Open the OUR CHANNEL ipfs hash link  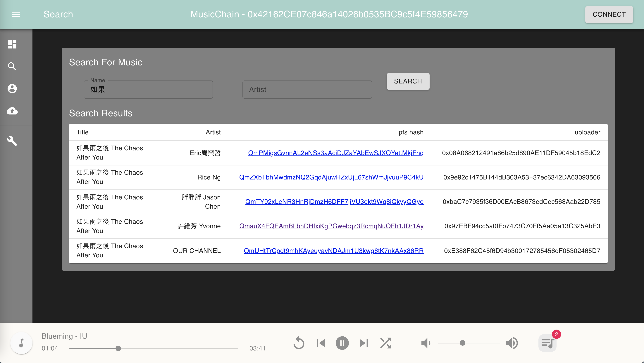coord(333,251)
